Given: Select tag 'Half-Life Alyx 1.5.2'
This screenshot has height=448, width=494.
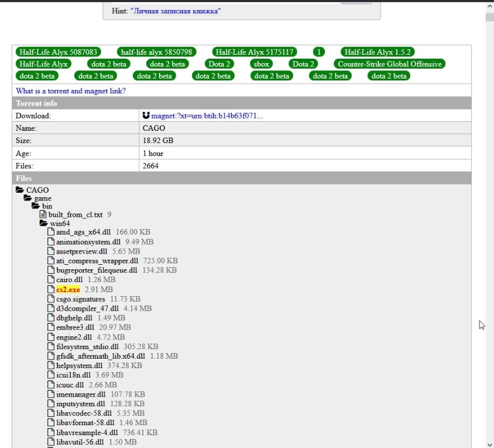Looking at the screenshot, I should (378, 52).
